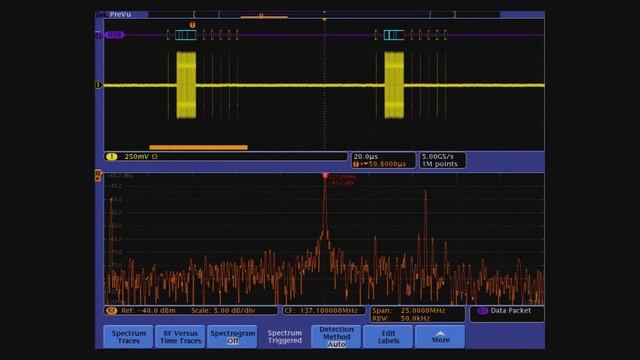The height and width of the screenshot is (360, 640).
Task: Select the 1M points record length readout
Action: point(440,164)
